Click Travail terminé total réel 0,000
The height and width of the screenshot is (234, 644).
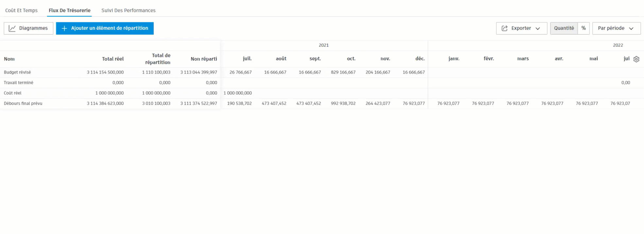[118, 83]
